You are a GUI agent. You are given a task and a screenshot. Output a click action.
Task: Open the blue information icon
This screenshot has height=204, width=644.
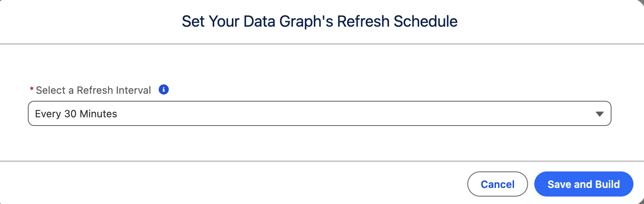[164, 90]
